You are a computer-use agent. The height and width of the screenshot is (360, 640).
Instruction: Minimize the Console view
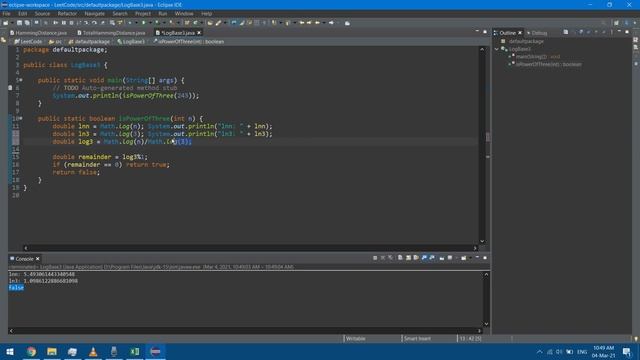(477, 258)
